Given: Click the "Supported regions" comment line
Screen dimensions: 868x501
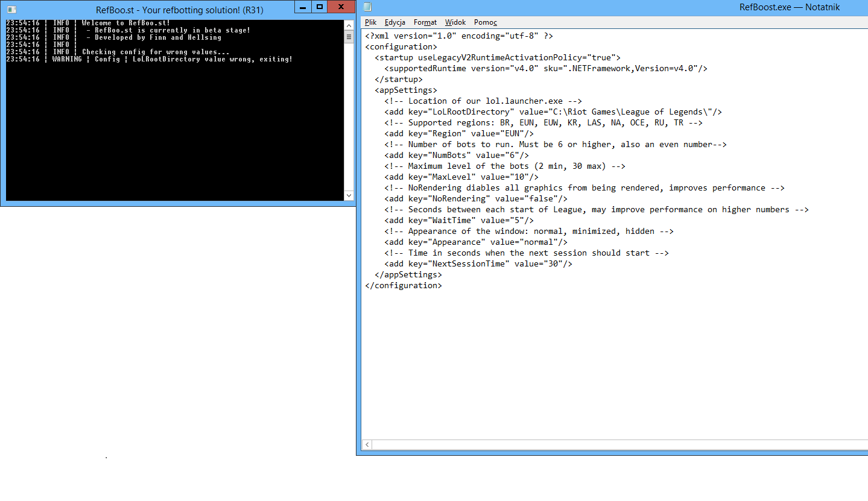Looking at the screenshot, I should click(543, 123).
